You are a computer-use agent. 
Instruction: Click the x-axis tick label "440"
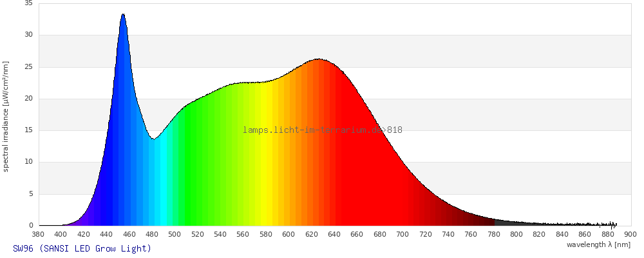point(106,235)
